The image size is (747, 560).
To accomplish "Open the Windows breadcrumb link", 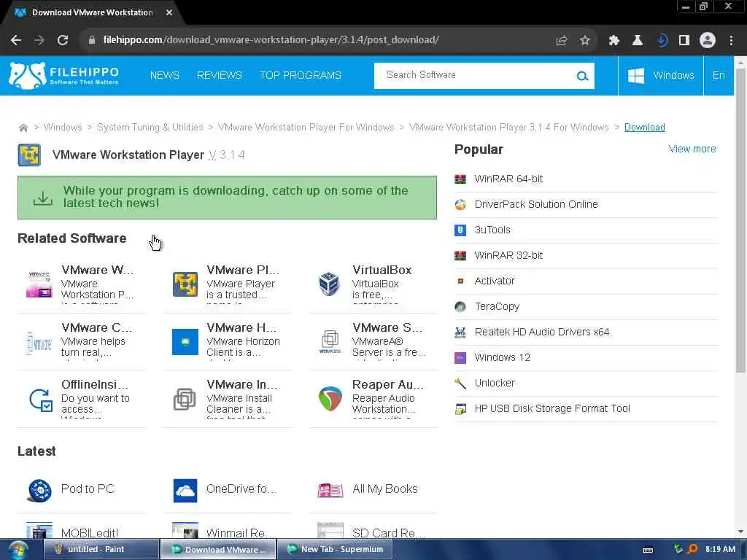I will (63, 127).
